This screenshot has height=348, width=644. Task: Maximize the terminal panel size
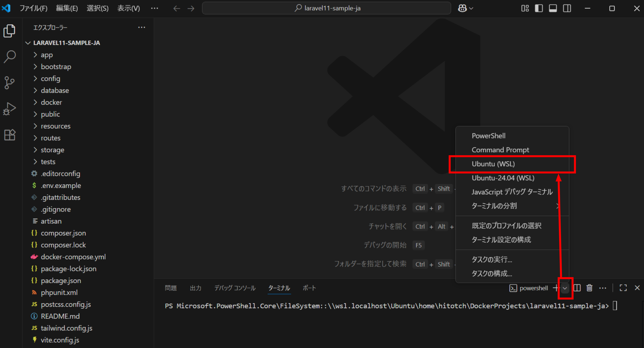(x=623, y=288)
